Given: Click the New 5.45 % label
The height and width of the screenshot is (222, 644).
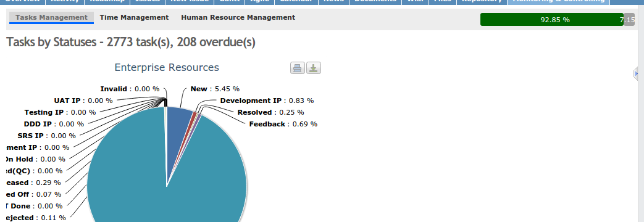Looking at the screenshot, I should point(215,89).
